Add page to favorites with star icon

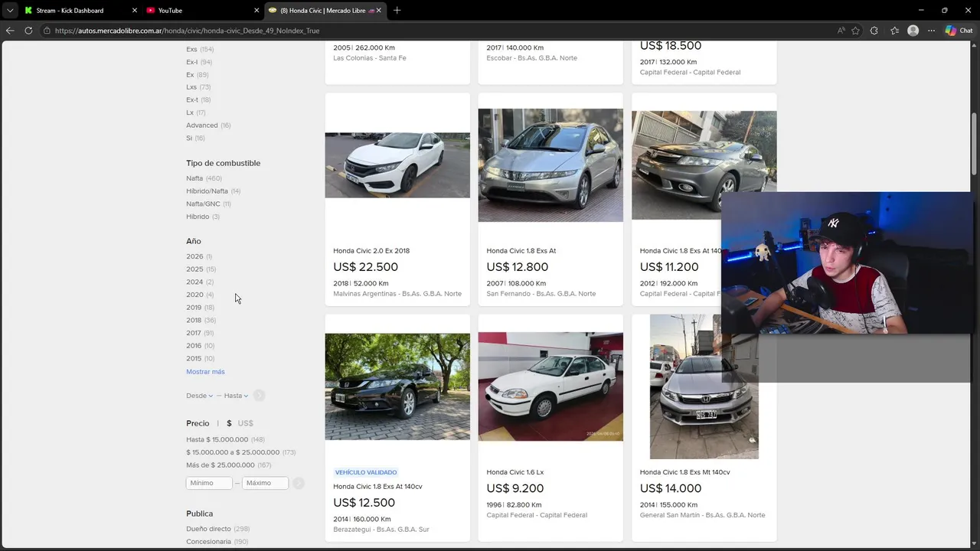coord(855,31)
